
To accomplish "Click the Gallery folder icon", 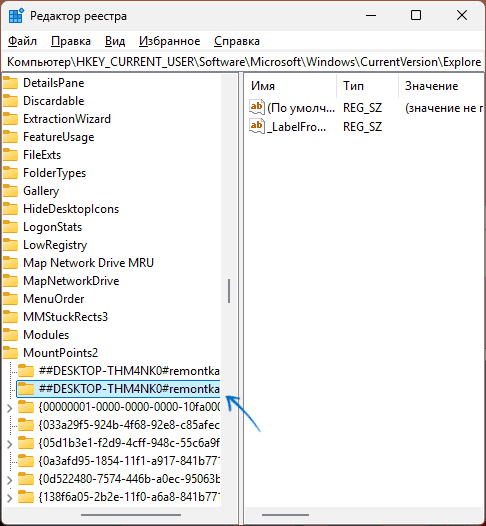I will click(10, 191).
